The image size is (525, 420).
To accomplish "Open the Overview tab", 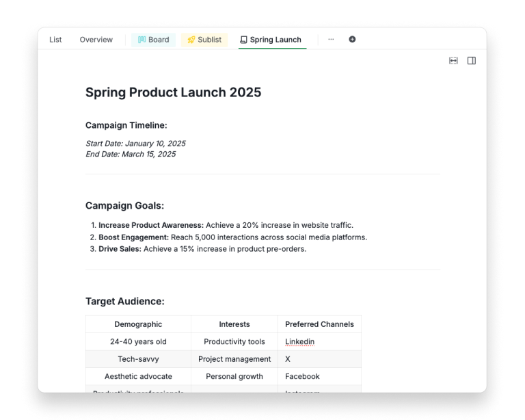I will click(96, 40).
